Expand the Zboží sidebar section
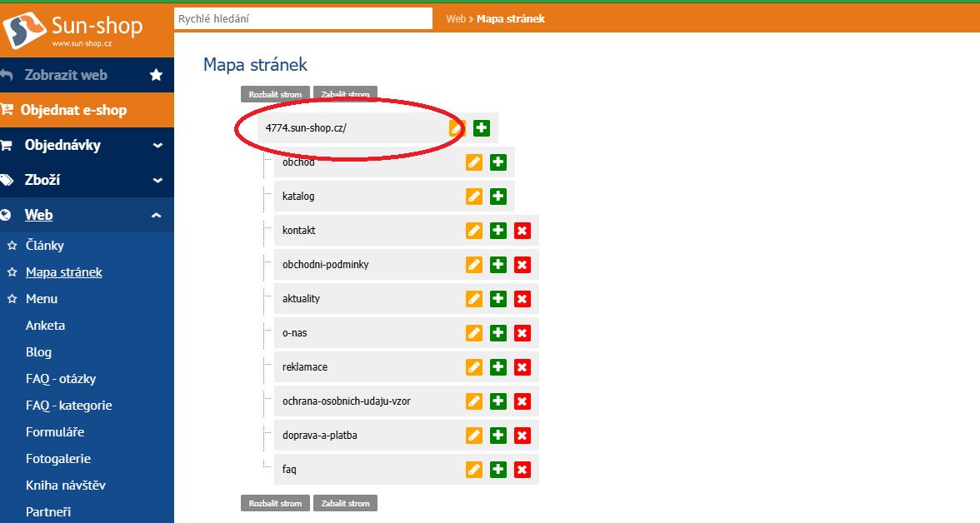The width and height of the screenshot is (980, 523). tap(157, 180)
